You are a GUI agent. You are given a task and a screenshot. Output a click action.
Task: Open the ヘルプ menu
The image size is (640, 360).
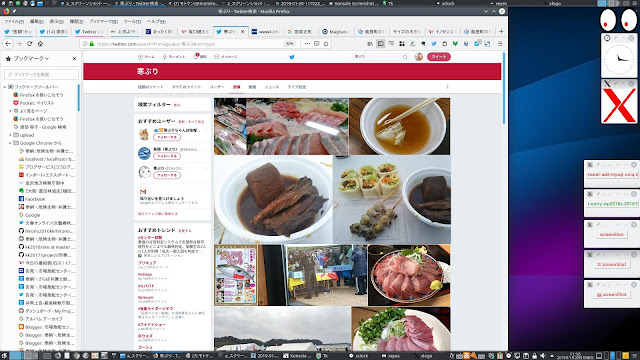tap(156, 21)
